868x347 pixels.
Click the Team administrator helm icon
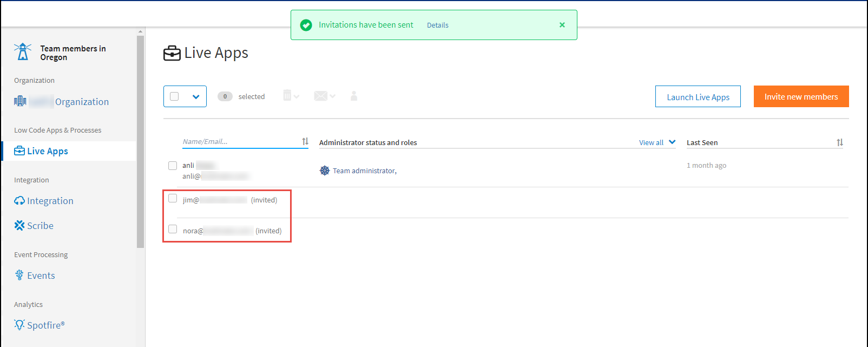[325, 171]
